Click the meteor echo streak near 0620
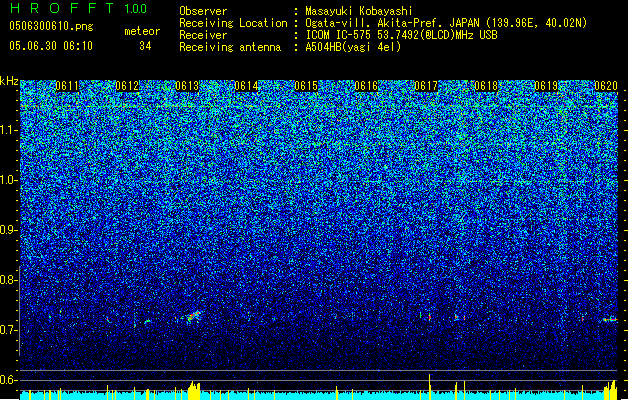The width and height of the screenshot is (629, 400). coord(610,319)
